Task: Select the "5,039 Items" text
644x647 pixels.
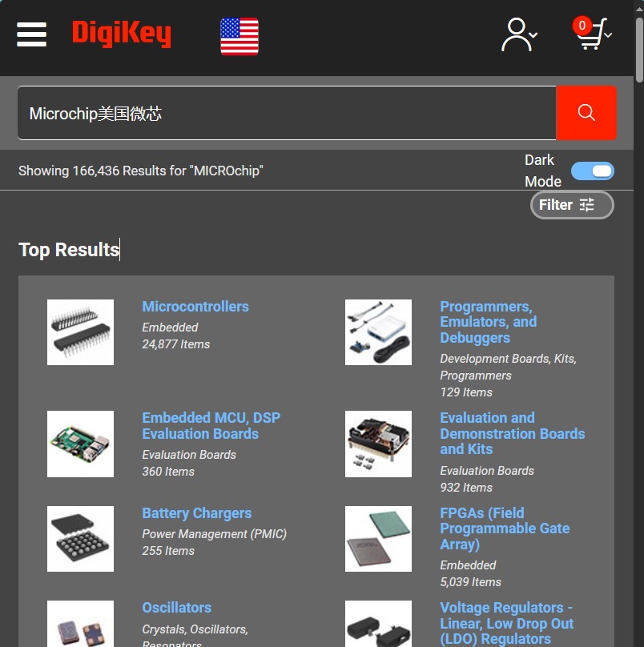Action: pyautogui.click(x=471, y=582)
